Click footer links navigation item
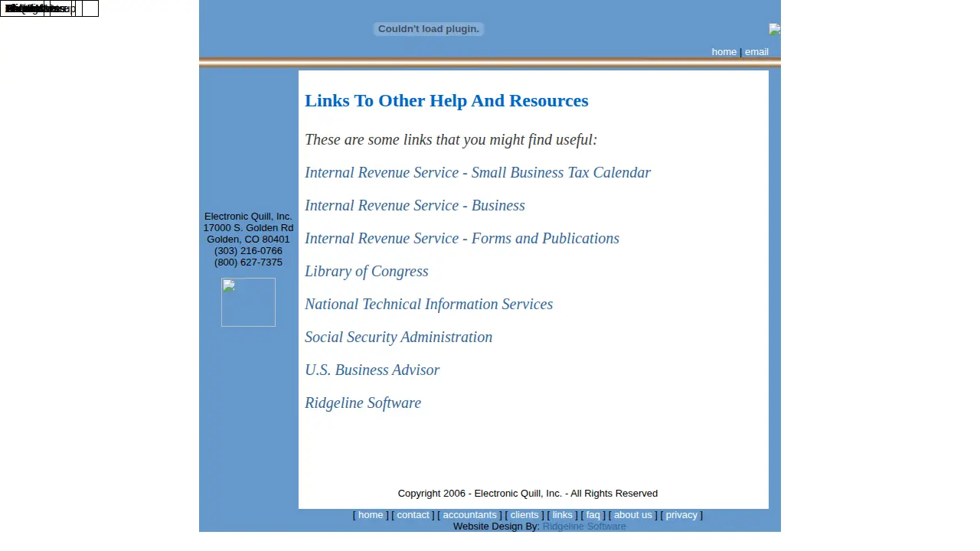 point(563,515)
